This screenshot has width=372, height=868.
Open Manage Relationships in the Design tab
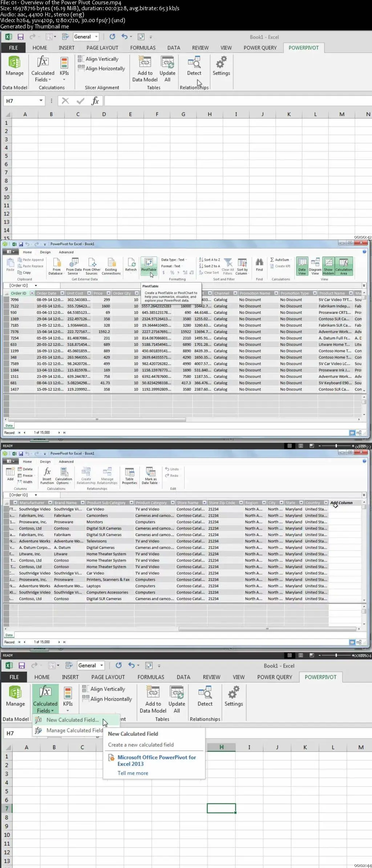point(107,476)
